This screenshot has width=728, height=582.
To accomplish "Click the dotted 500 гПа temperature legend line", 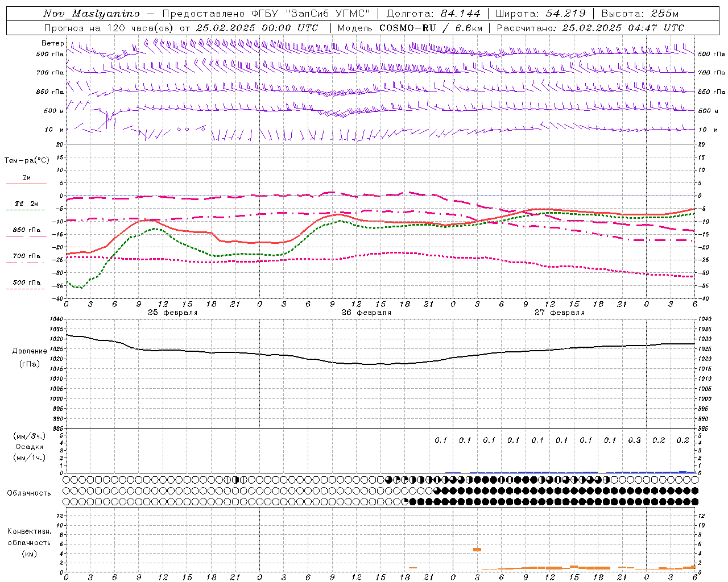I will coord(26,289).
